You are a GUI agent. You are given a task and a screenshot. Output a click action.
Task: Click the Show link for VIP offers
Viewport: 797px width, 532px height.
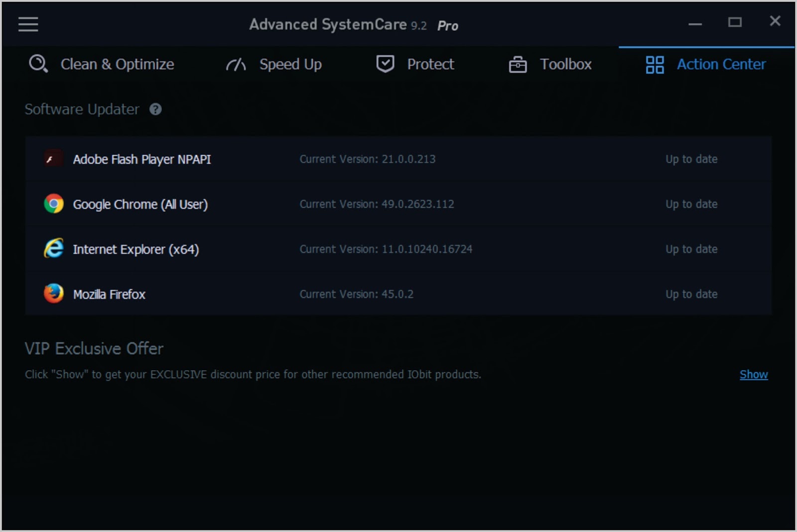point(754,374)
